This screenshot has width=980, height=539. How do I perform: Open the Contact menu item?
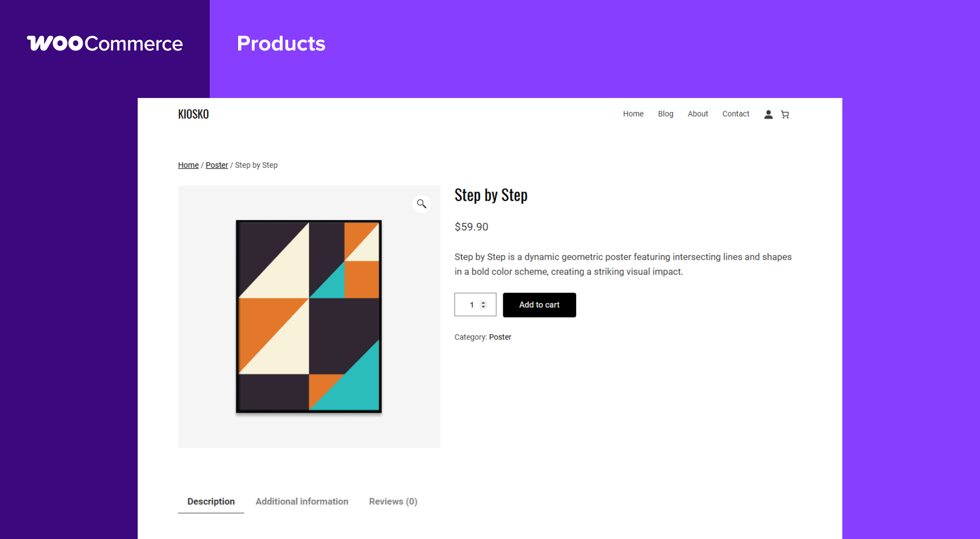pos(735,114)
